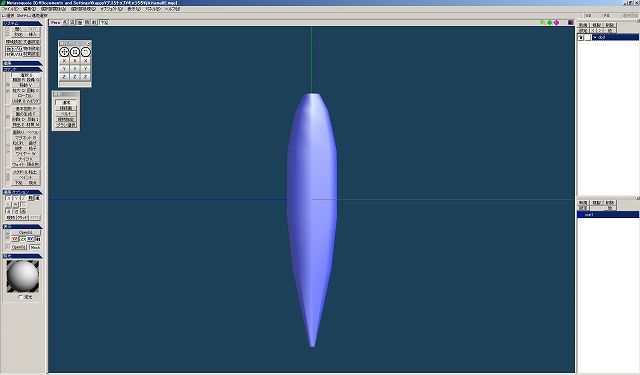This screenshot has height=375, width=640.
Task: Choose the 移動 V command
Action: (x=25, y=85)
